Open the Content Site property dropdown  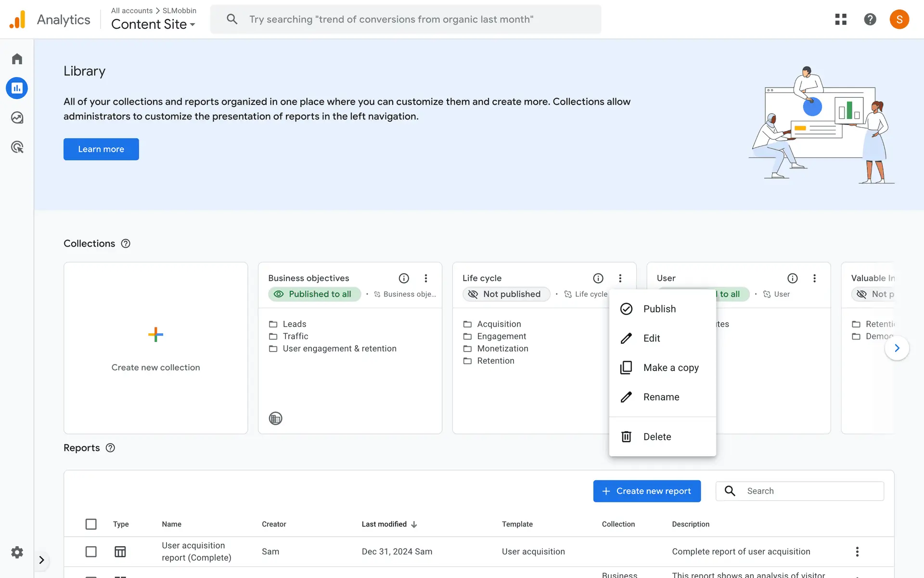(x=153, y=24)
